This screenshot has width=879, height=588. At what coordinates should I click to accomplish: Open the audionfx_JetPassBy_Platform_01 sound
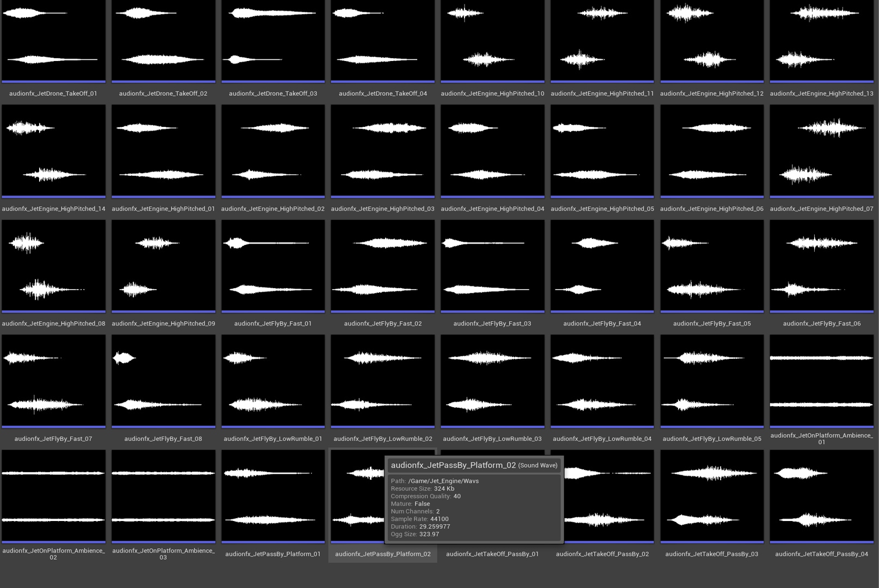(273, 495)
